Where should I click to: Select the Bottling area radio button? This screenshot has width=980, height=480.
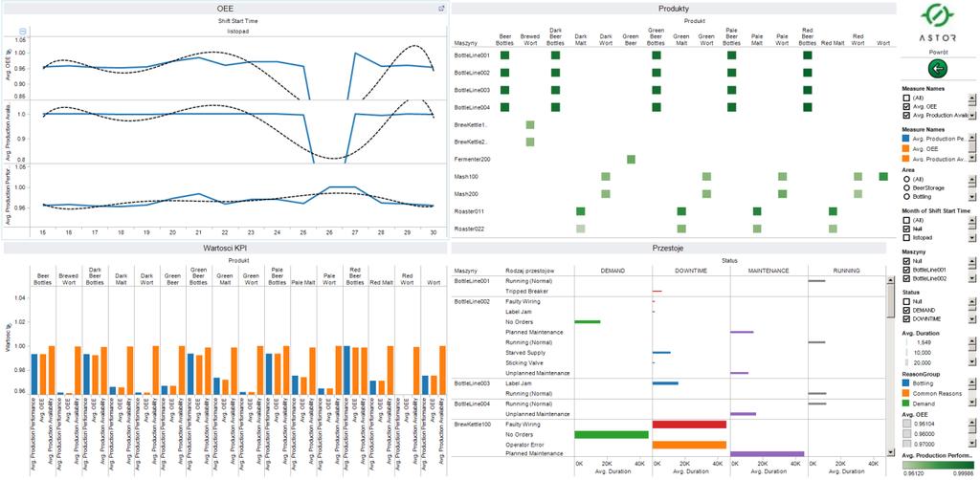coord(906,196)
